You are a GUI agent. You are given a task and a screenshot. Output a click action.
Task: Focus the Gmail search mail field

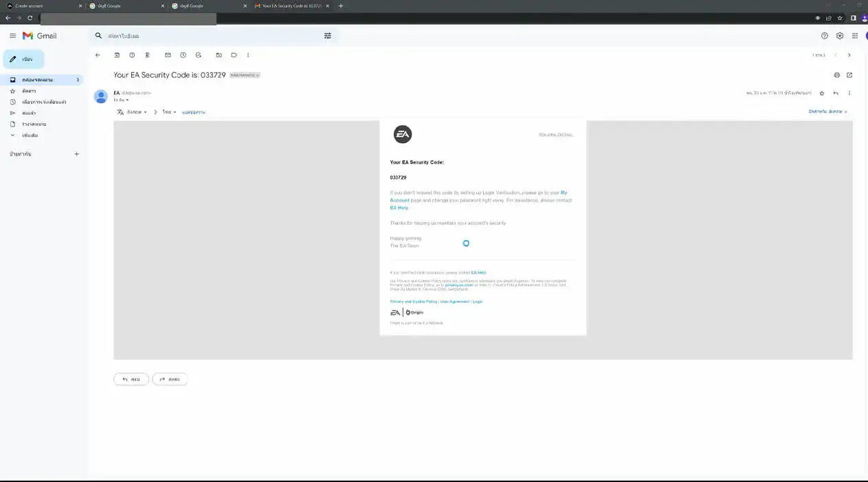(213, 36)
